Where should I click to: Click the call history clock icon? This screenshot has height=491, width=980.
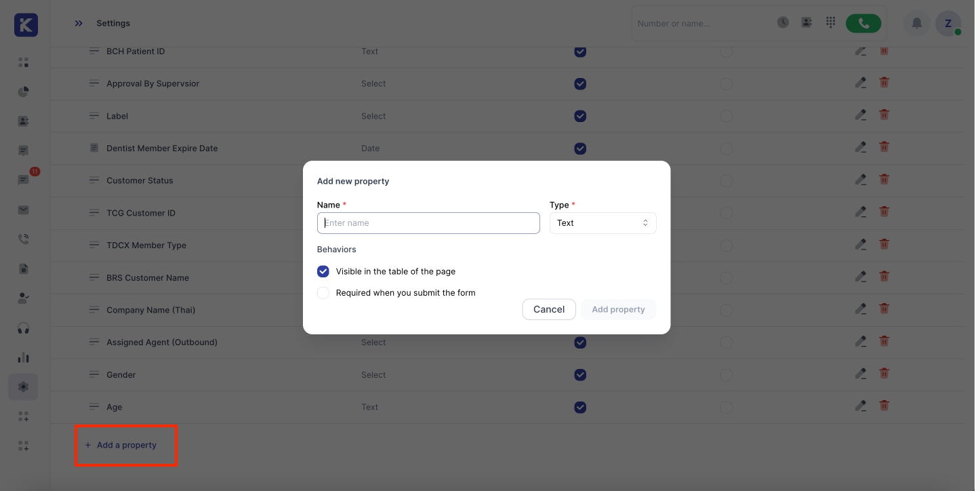783,22
